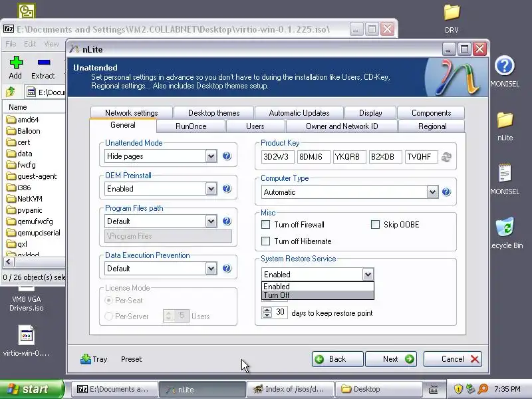Switch to the Regional tab

tap(432, 126)
